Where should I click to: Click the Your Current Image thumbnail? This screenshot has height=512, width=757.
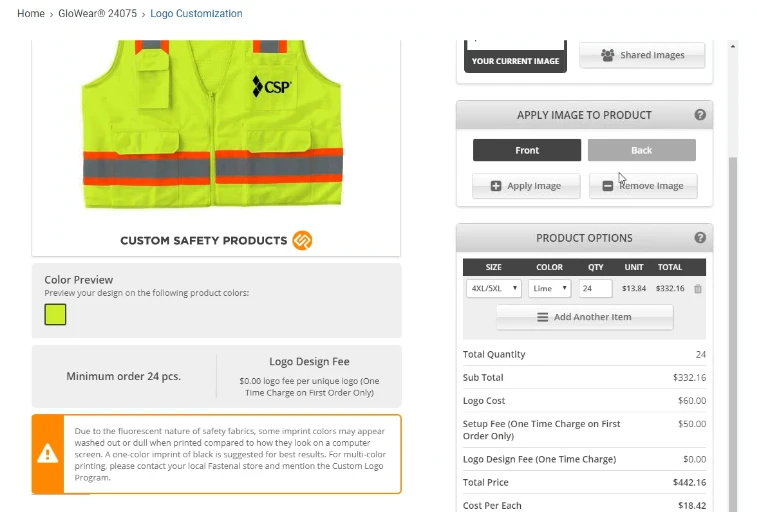coord(515,56)
